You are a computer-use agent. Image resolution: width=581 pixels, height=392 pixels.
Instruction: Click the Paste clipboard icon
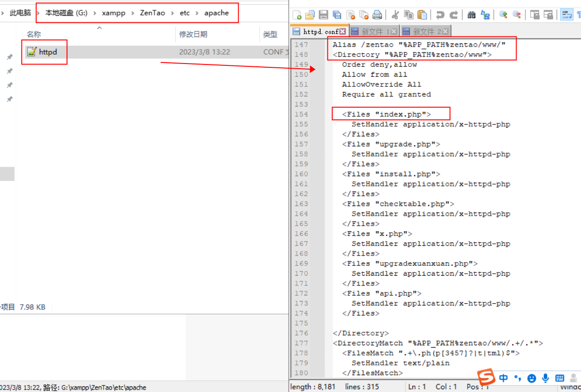422,15
